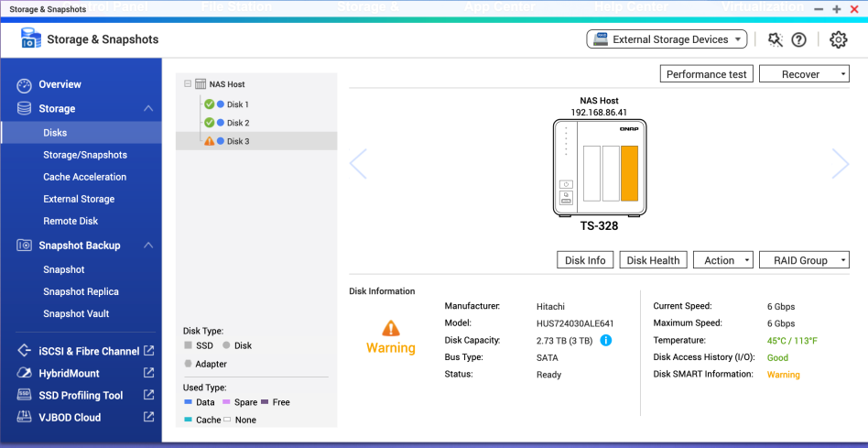Image resolution: width=868 pixels, height=448 pixels.
Task: Click Disk 2 green check status icon
Action: point(210,123)
